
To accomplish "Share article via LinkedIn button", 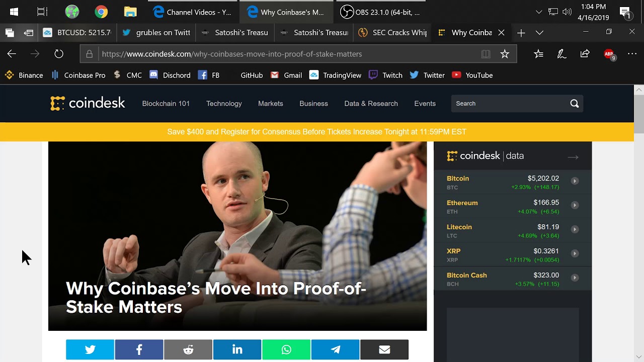I will click(237, 350).
